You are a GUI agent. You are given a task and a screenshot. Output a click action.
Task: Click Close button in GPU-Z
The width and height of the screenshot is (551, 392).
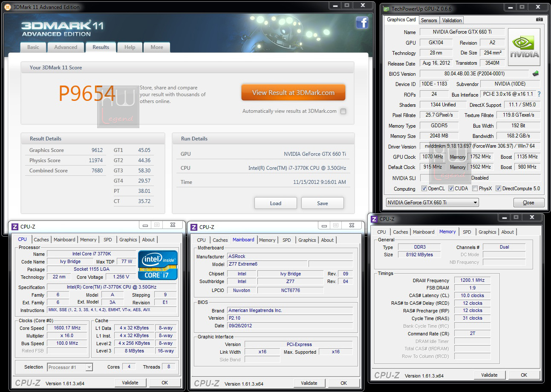pos(528,203)
